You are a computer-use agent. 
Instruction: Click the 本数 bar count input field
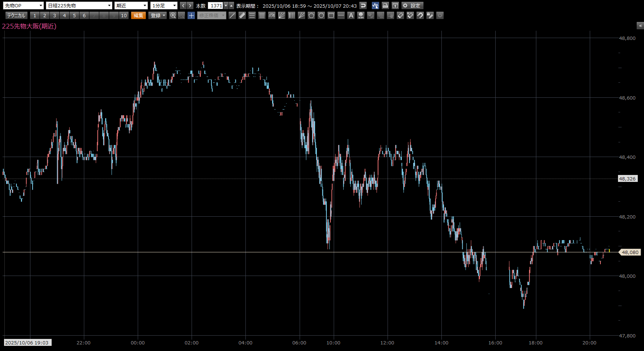216,5
